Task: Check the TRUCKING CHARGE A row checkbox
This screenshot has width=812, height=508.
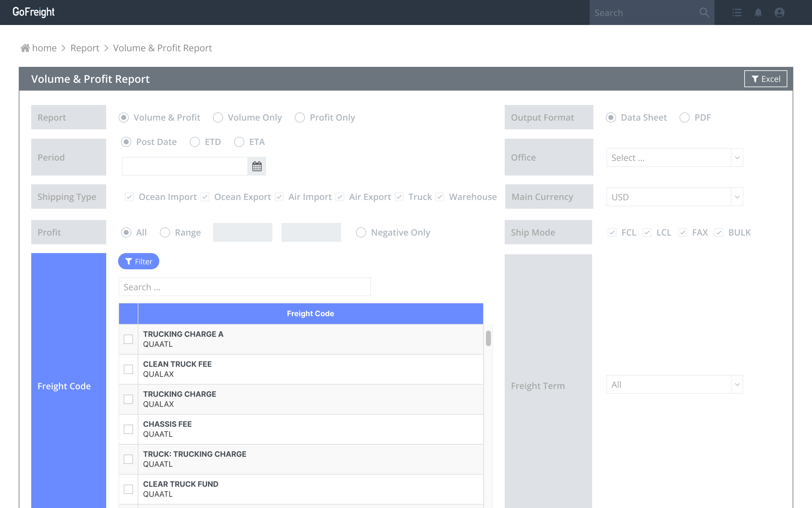Action: click(128, 339)
